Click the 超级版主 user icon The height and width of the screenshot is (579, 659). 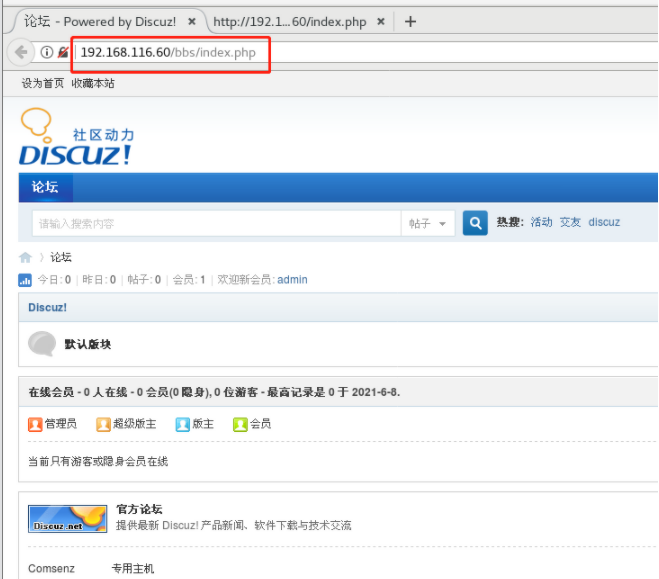103,424
